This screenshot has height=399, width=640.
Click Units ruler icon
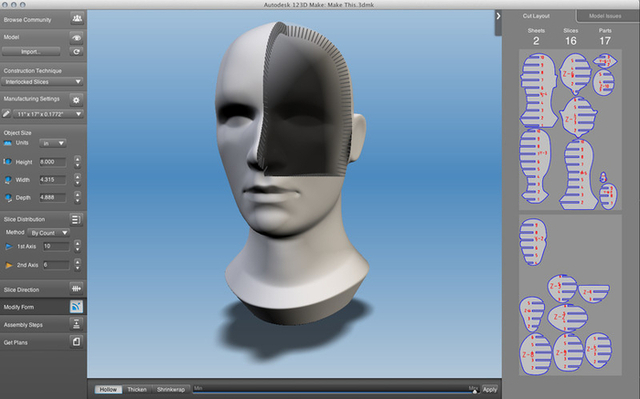(x=7, y=143)
